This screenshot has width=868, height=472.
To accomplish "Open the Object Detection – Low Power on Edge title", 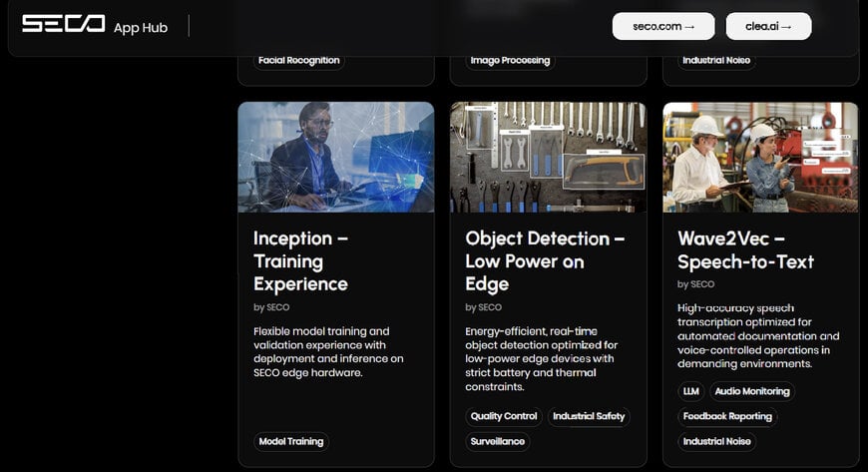I will (545, 260).
